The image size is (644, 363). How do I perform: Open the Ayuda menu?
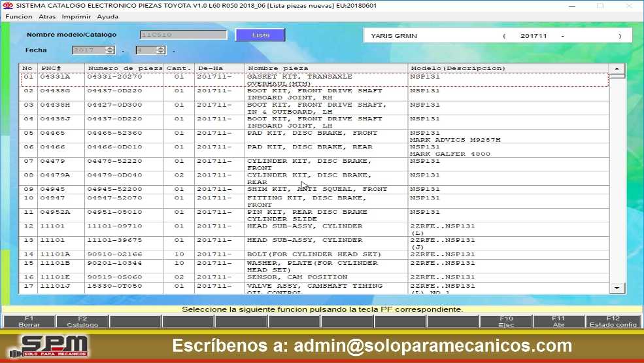click(x=108, y=16)
